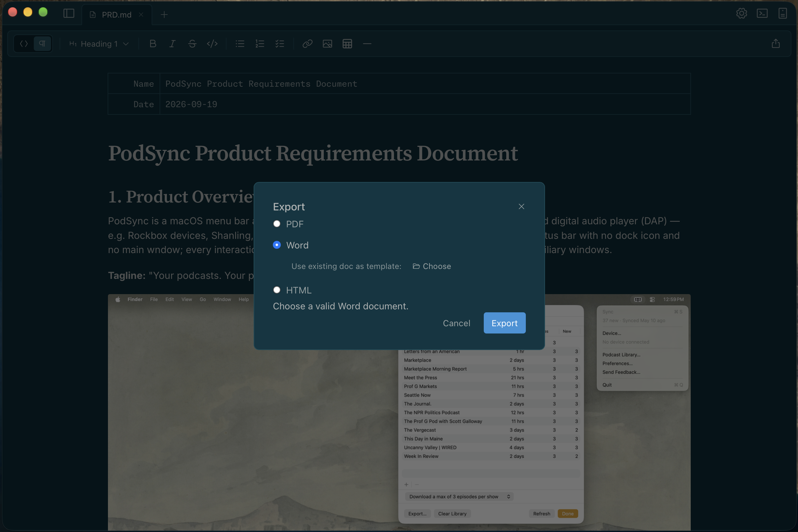Confirm with the blue Export button
This screenshot has width=798, height=532.
click(505, 323)
